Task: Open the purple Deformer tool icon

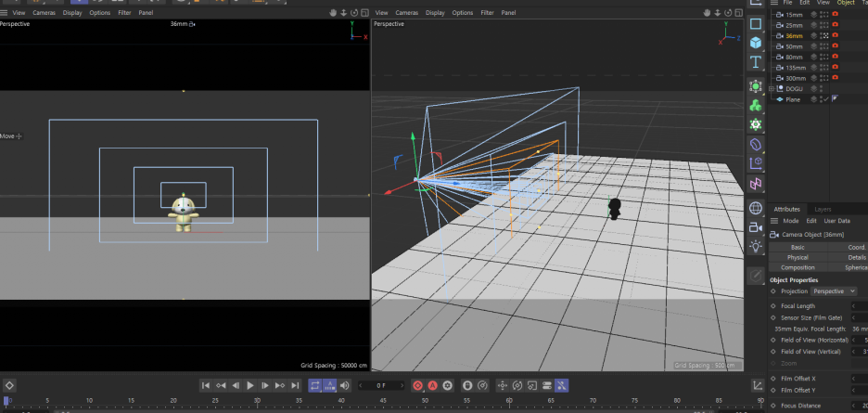Action: [756, 163]
